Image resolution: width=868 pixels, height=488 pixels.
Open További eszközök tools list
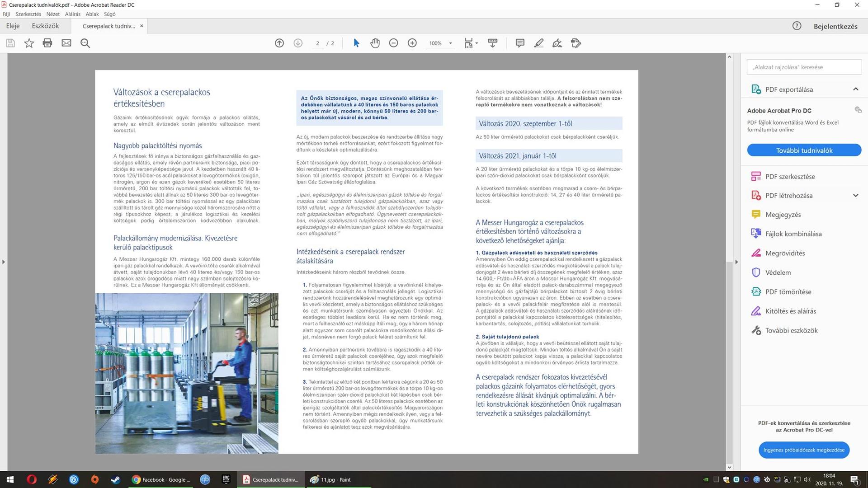tap(791, 331)
